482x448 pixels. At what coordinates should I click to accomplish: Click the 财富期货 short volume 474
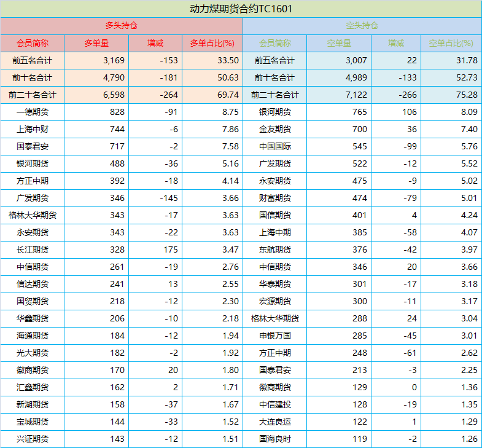click(x=360, y=198)
